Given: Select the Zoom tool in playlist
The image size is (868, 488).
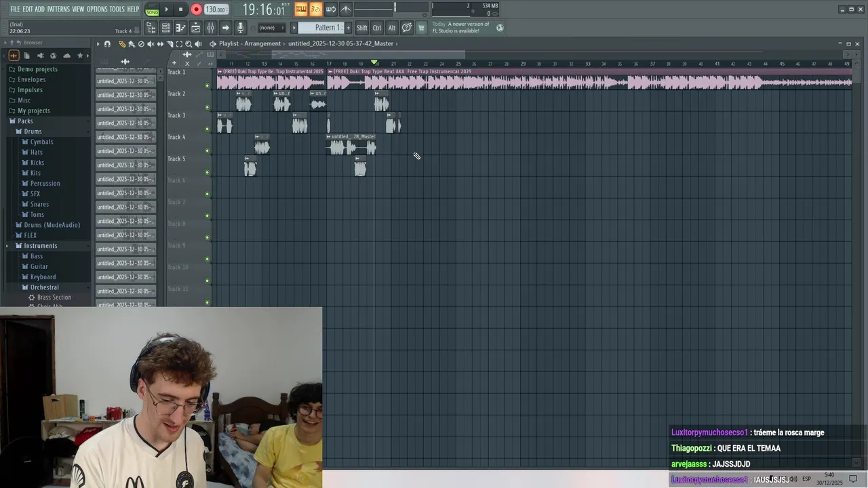Looking at the screenshot, I should point(189,43).
